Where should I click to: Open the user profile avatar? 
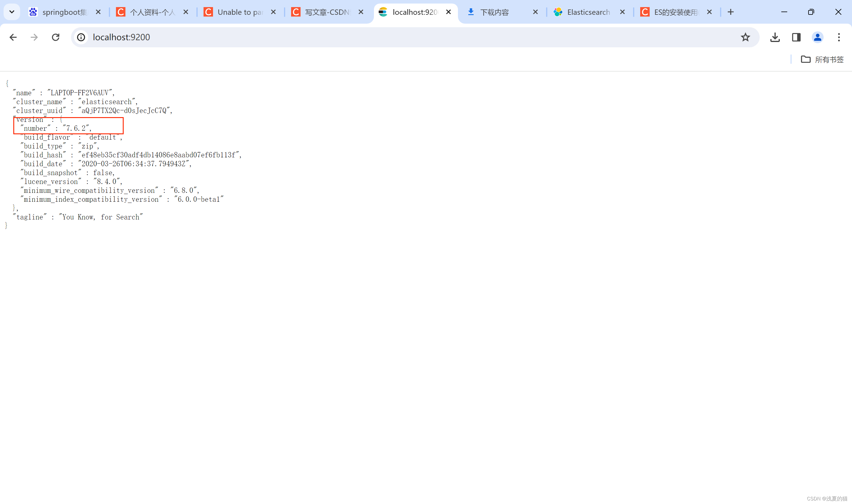pos(817,37)
